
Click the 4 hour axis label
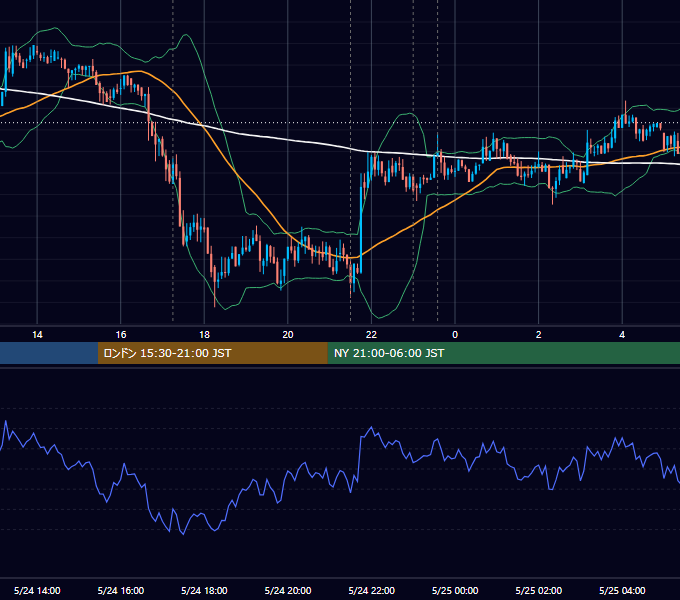coord(622,335)
